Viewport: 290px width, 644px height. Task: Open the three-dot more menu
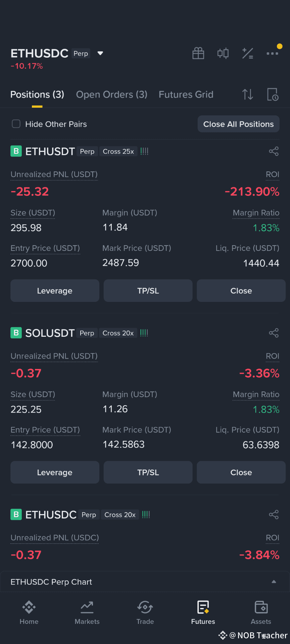[x=272, y=53]
